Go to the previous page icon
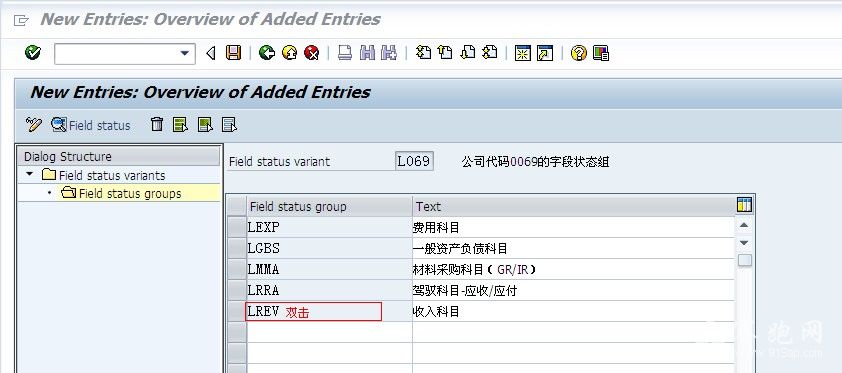This screenshot has width=842, height=373. pos(445,52)
